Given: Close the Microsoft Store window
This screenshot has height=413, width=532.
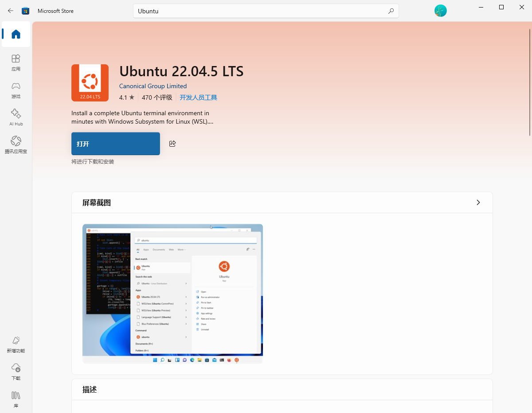Looking at the screenshot, I should coord(522,7).
